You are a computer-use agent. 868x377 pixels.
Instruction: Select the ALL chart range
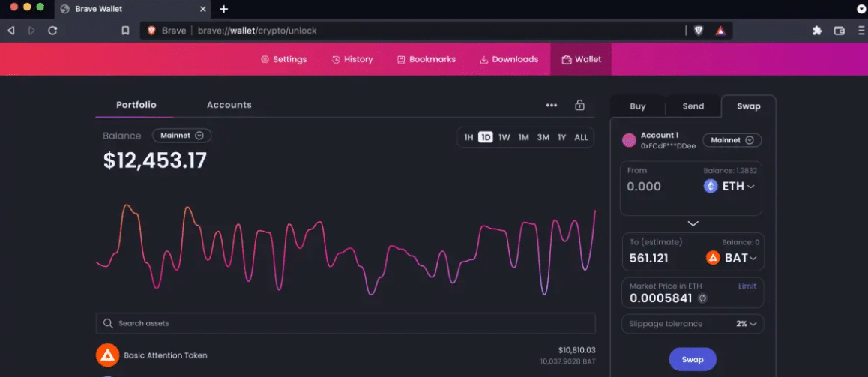581,137
